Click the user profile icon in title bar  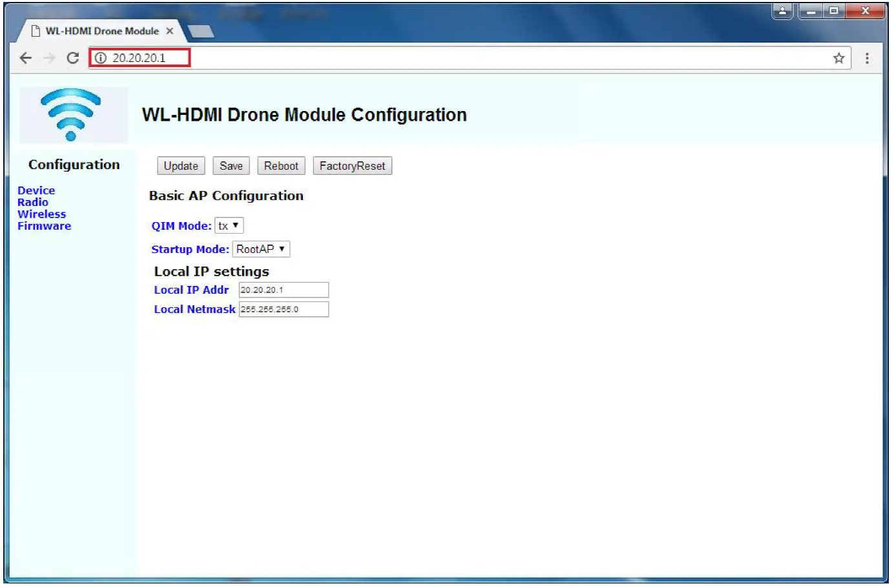[x=782, y=11]
